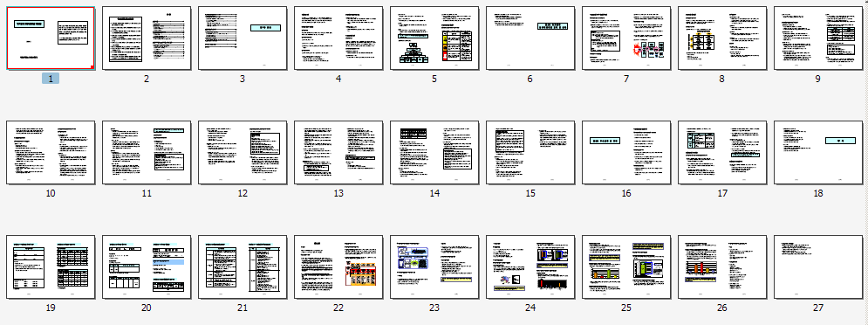Select page thumbnail 27

pyautogui.click(x=818, y=266)
